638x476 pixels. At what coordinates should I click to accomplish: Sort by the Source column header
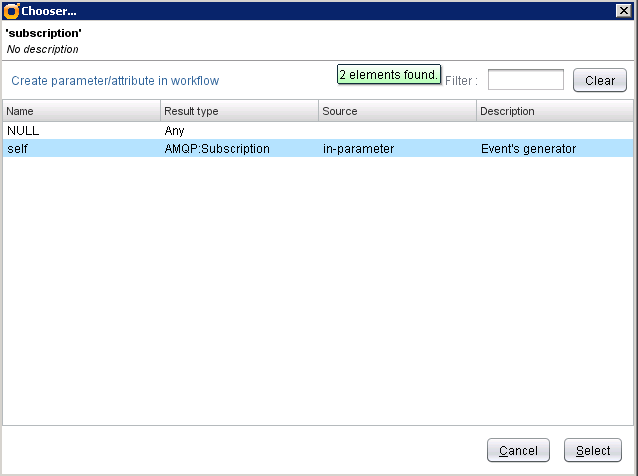pos(397,111)
